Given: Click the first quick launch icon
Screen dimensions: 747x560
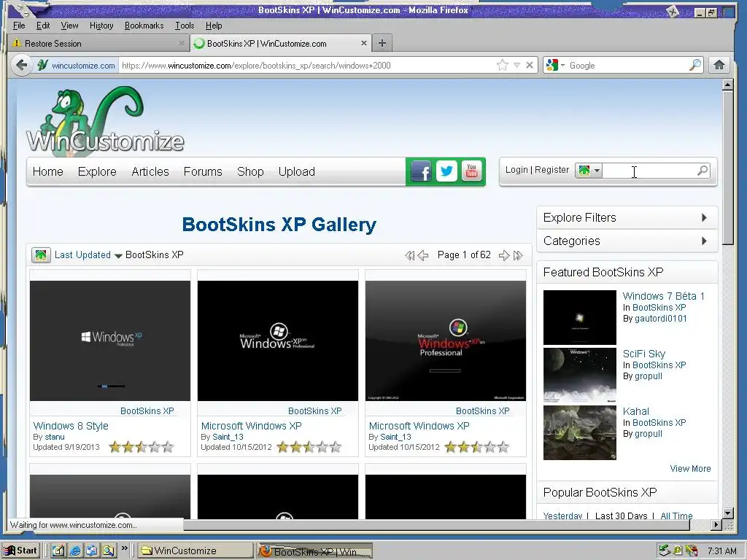Looking at the screenshot, I should pyautogui.click(x=58, y=551).
